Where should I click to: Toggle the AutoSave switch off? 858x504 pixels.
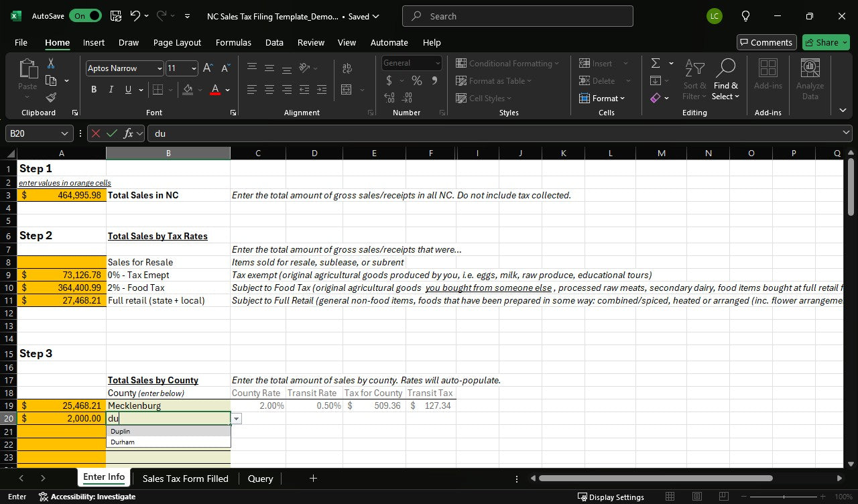(x=86, y=16)
